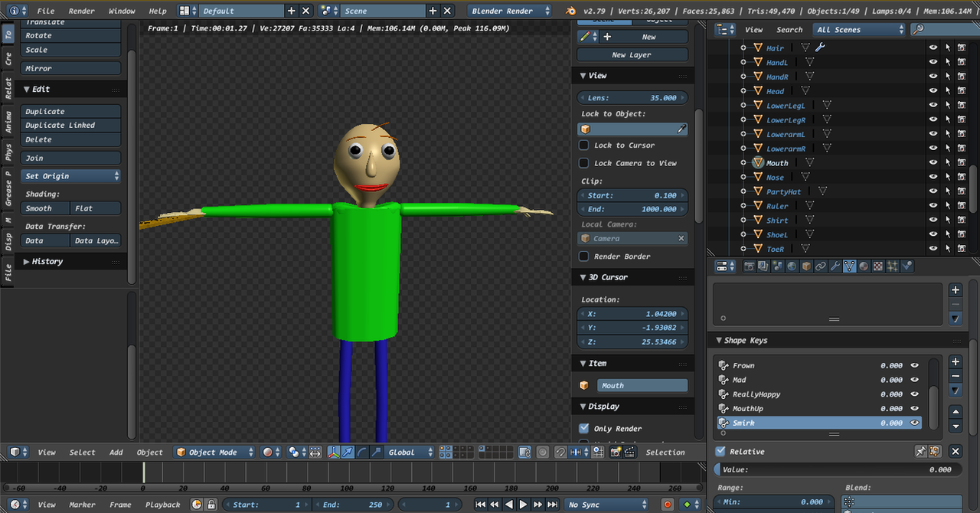Open the Add menu in 3D view header
Image resolution: width=980 pixels, height=513 pixels.
point(116,453)
